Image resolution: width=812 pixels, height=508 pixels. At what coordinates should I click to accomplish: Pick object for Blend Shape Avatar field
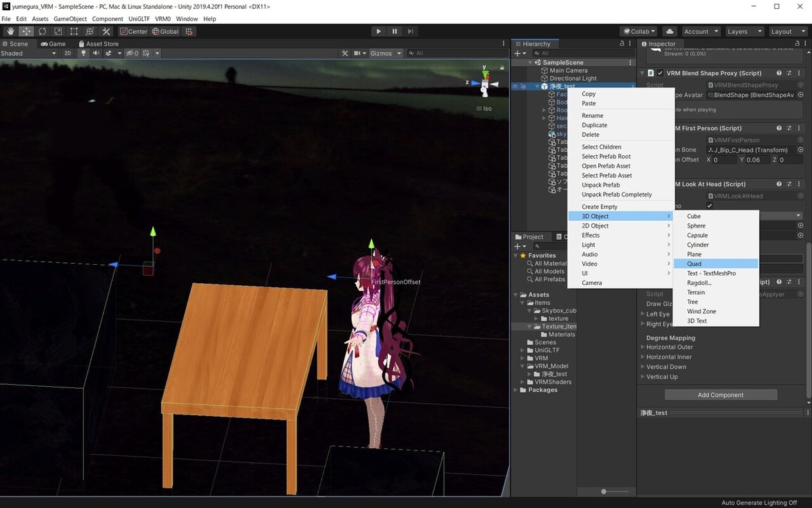800,95
